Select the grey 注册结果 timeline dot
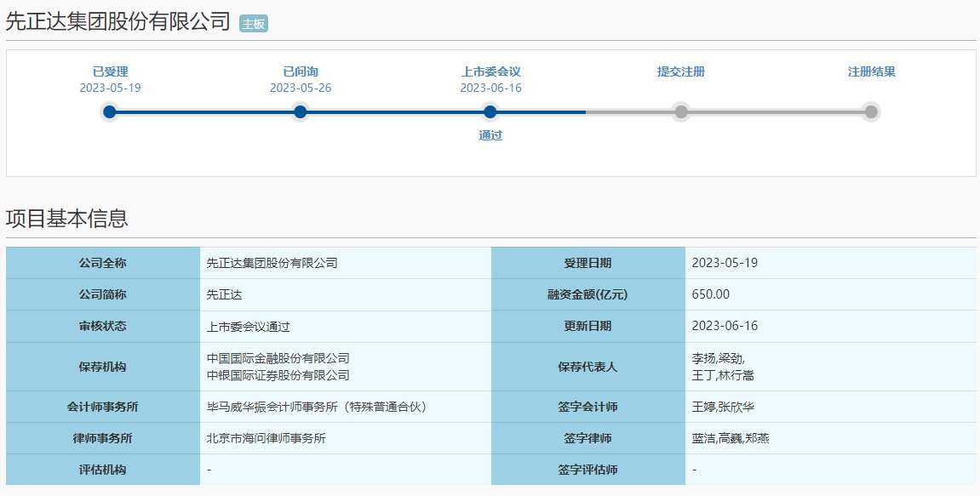Viewport: 980px width, 496px height. point(870,111)
